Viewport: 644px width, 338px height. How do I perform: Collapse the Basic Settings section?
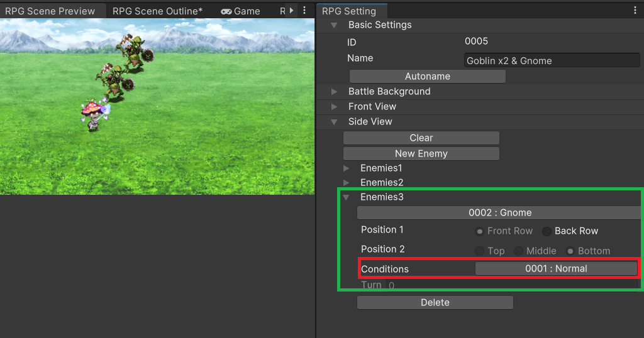pos(334,25)
